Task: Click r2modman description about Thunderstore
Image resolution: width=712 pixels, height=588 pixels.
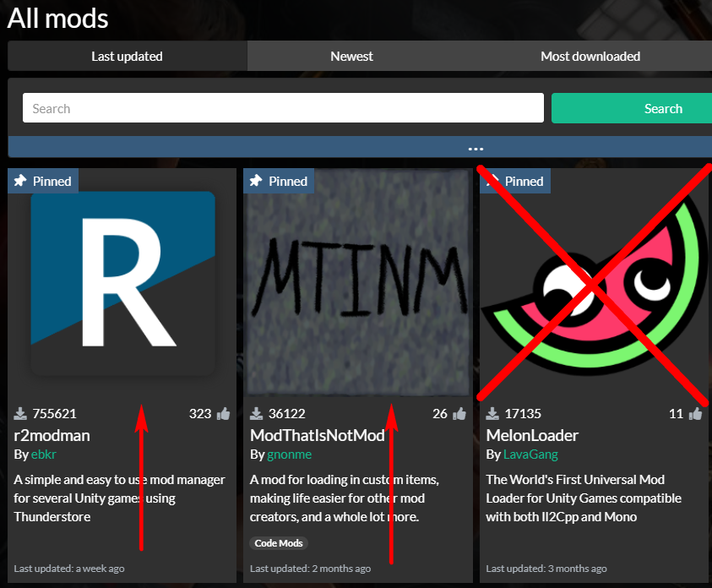Action: coord(119,498)
